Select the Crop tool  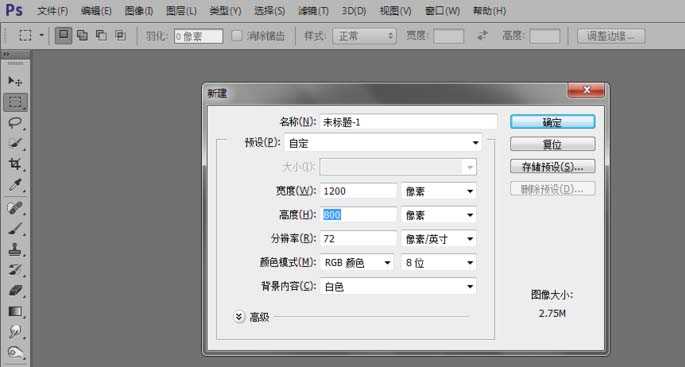click(15, 164)
